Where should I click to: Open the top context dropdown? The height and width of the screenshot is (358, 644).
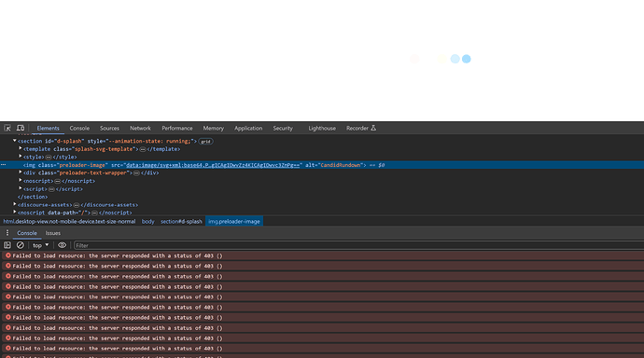pyautogui.click(x=41, y=245)
